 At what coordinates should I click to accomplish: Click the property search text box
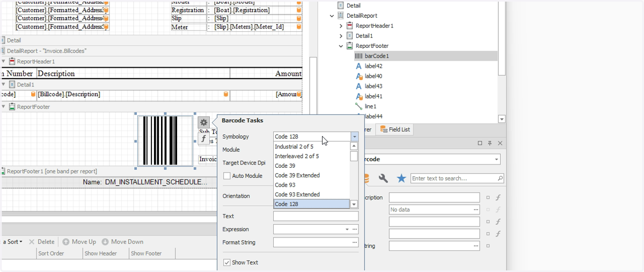click(x=457, y=178)
